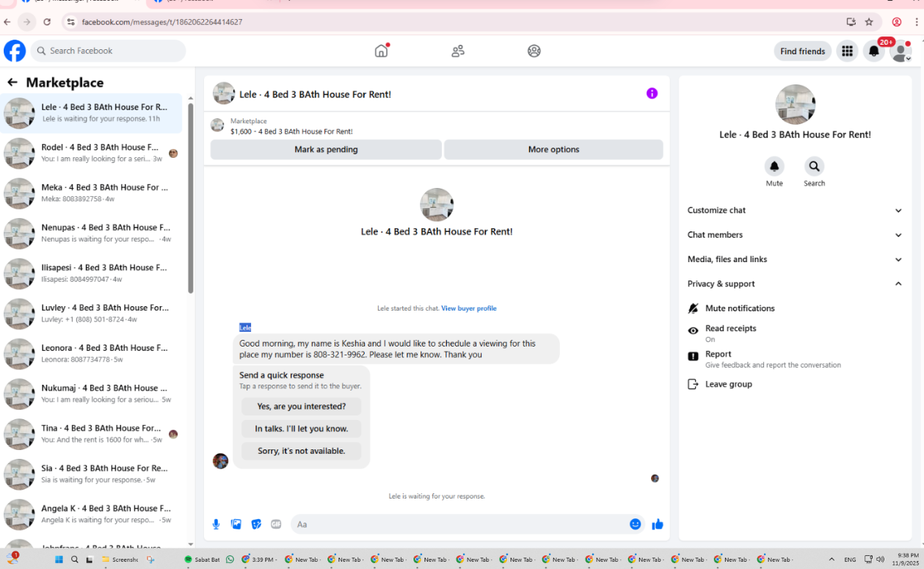Go back from Marketplace chats list

[12, 82]
